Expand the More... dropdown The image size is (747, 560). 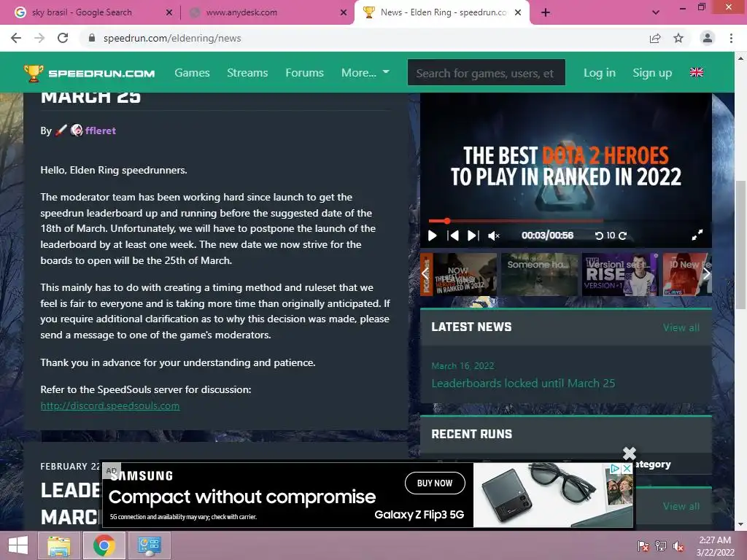coord(365,73)
